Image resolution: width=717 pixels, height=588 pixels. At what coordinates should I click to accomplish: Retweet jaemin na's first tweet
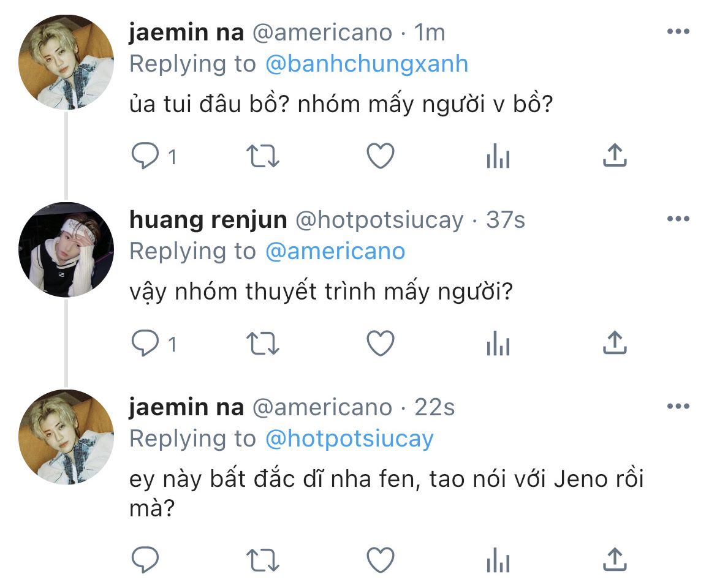[262, 156]
